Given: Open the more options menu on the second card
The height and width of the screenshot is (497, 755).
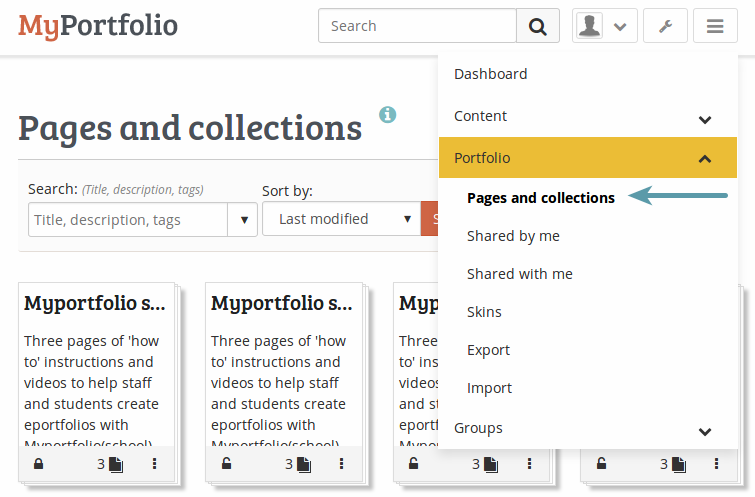Looking at the screenshot, I should point(341,464).
